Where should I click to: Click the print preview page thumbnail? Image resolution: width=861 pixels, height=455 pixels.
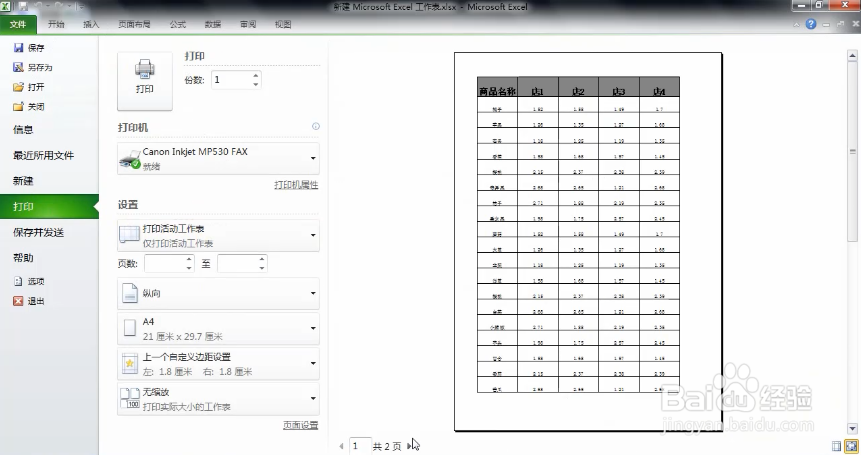click(588, 242)
